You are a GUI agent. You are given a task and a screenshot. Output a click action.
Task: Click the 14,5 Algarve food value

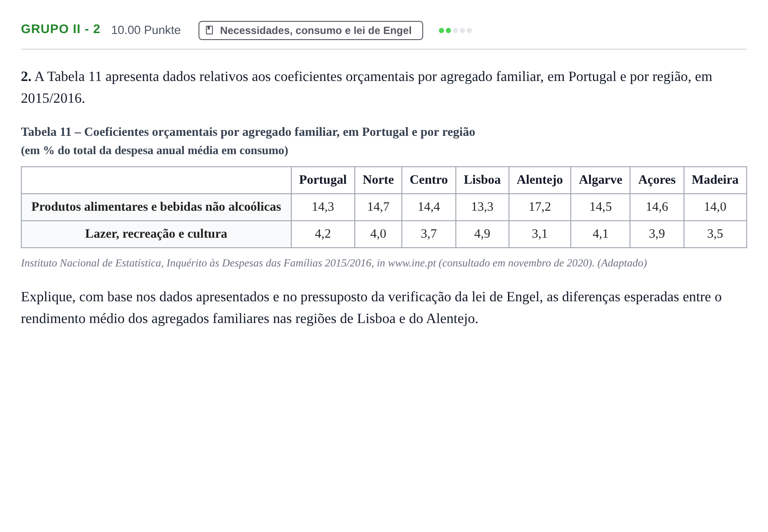(x=600, y=207)
